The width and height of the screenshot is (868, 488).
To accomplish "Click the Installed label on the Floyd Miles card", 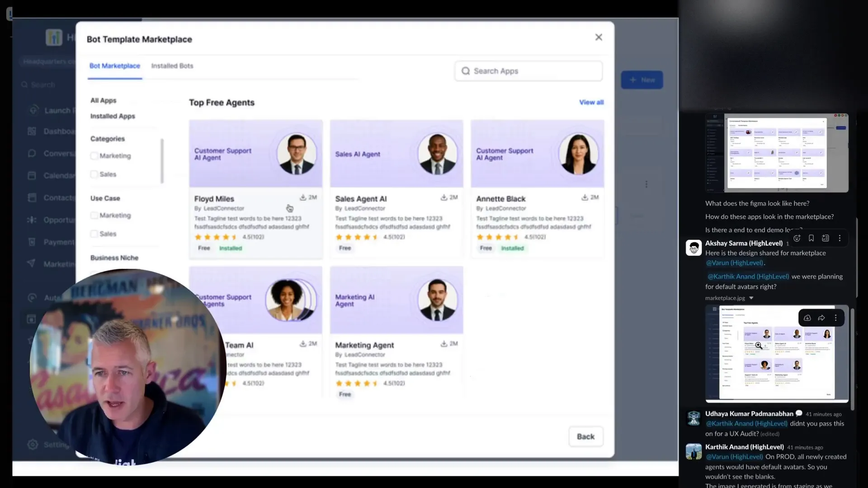I will pos(231,248).
